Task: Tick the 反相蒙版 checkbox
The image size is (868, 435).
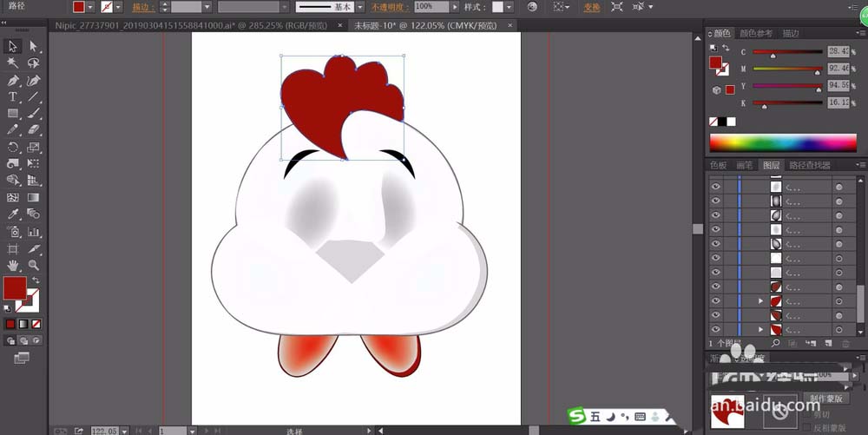Action: pos(807,428)
